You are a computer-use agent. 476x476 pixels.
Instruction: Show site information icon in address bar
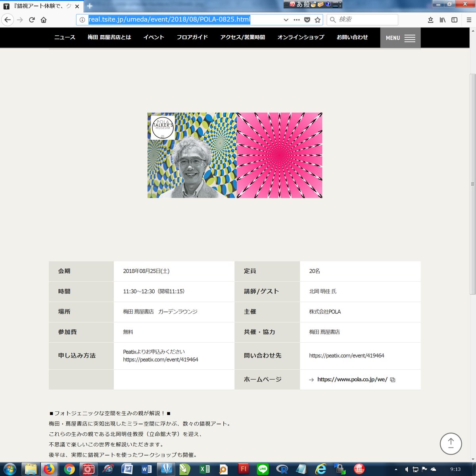point(82,20)
